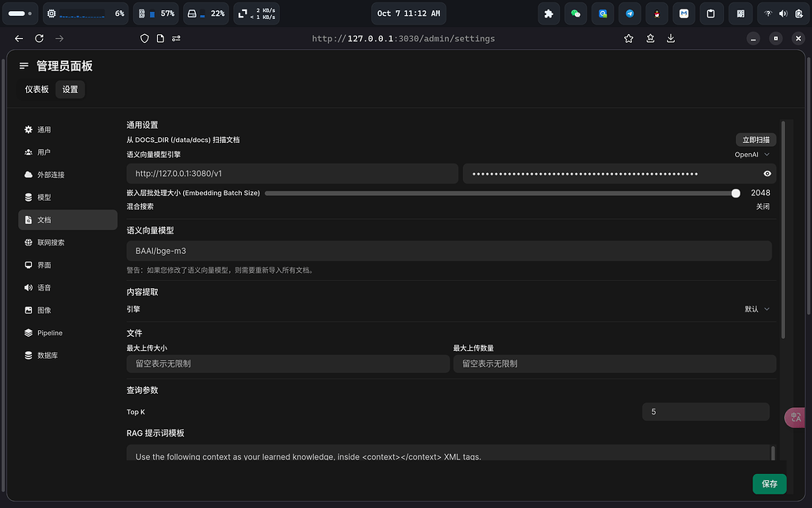The width and height of the screenshot is (812, 508).
Task: Switch to the 仪表板 dashboard tab
Action: (x=36, y=89)
